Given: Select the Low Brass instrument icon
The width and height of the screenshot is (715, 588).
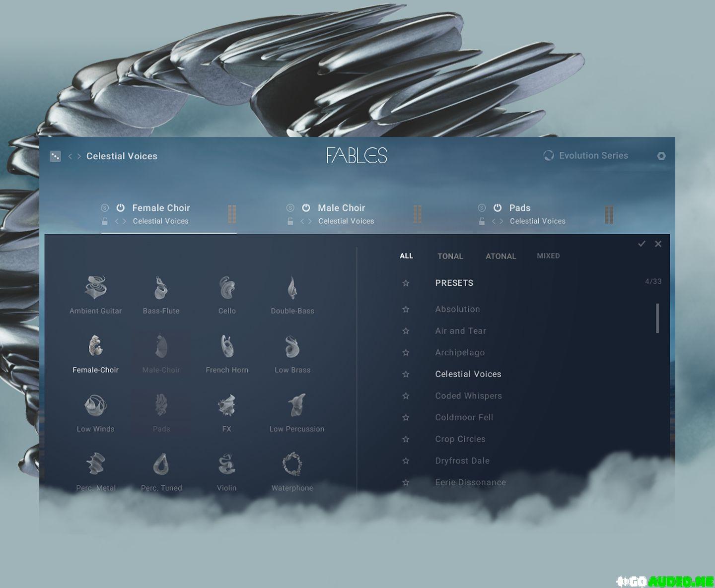Looking at the screenshot, I should coord(292,346).
